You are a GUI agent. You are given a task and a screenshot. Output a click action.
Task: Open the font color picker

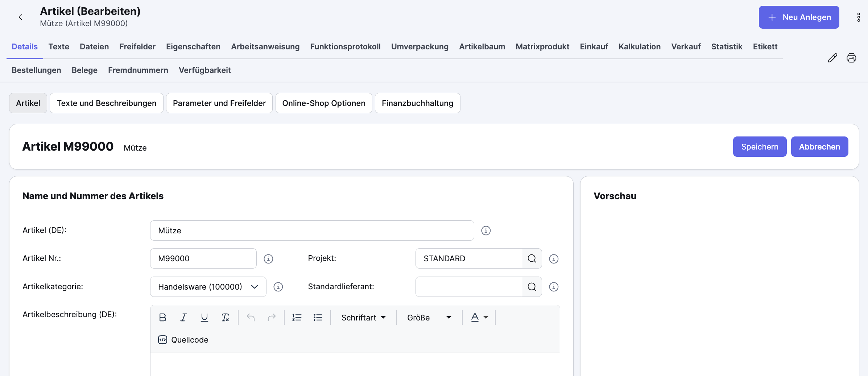pyautogui.click(x=479, y=317)
